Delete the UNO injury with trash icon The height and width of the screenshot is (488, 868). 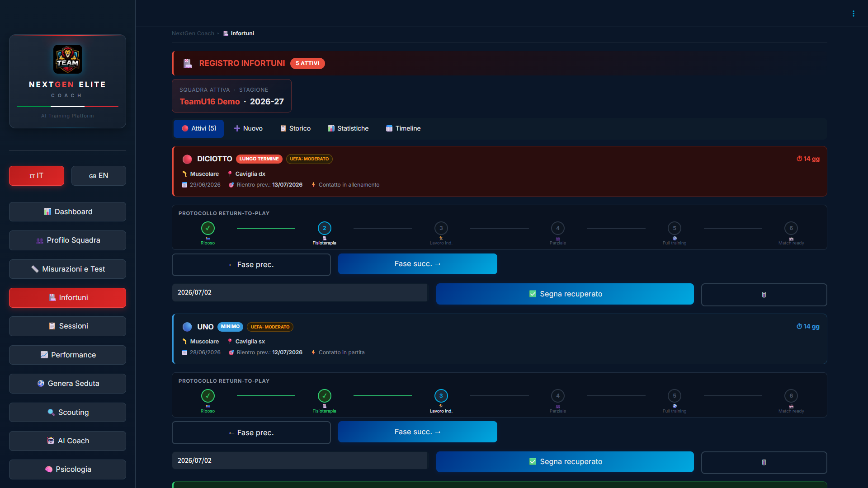pos(764,463)
